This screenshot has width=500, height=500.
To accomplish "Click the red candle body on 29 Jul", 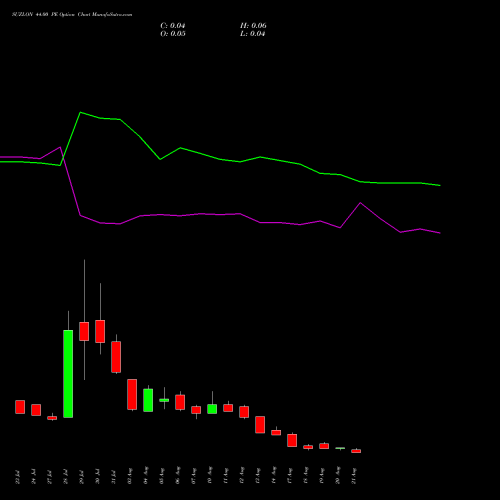I will pyautogui.click(x=84, y=331).
